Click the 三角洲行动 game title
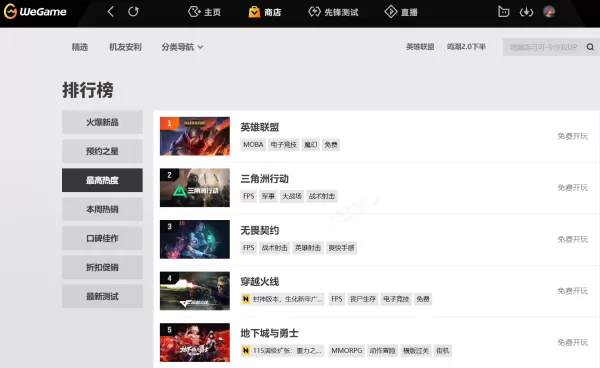Viewport: 600px width, 368px height. coord(264,179)
